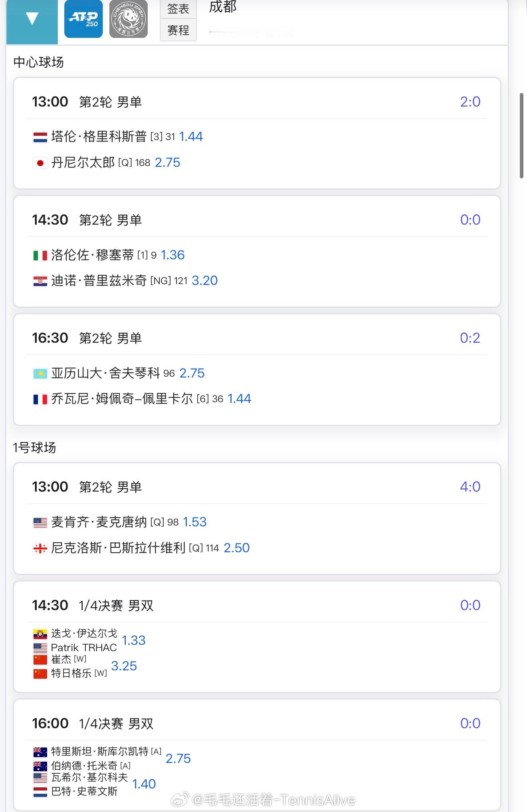Image resolution: width=527 pixels, height=812 pixels.
Task: Click the ATP 250 logo icon
Action: 83,19
